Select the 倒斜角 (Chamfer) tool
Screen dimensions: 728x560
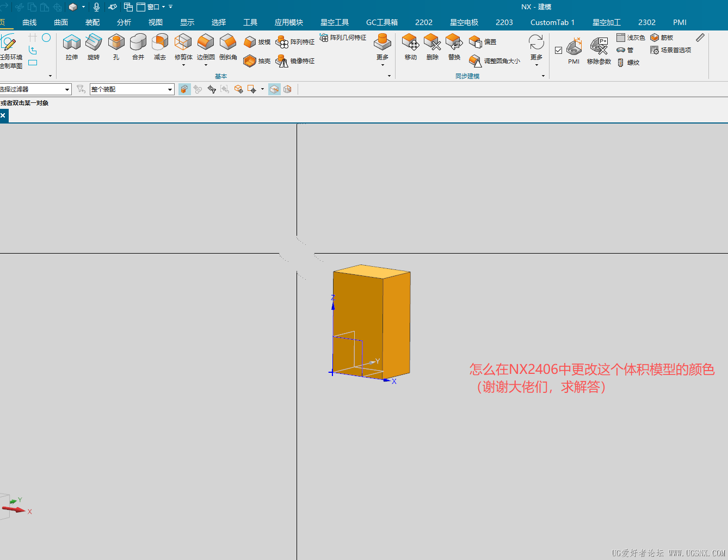pyautogui.click(x=228, y=46)
